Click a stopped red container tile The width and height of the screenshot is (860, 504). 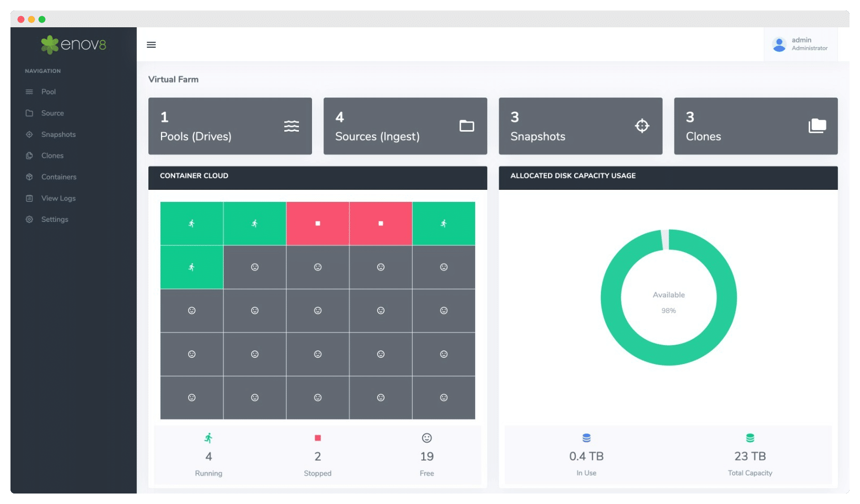[x=317, y=223]
